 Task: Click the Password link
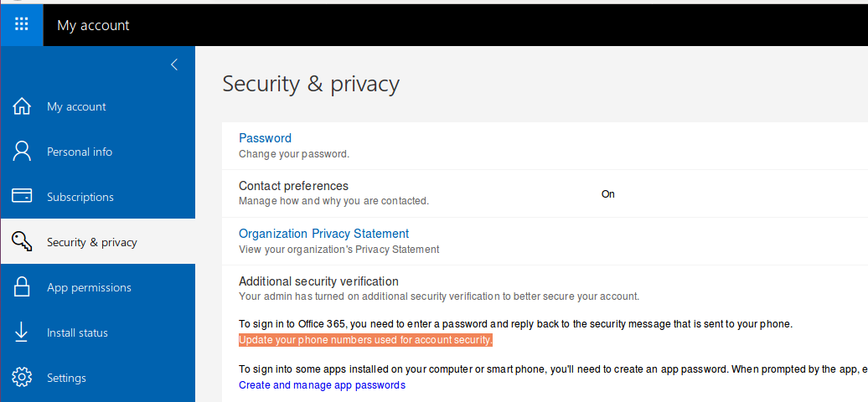click(x=265, y=138)
